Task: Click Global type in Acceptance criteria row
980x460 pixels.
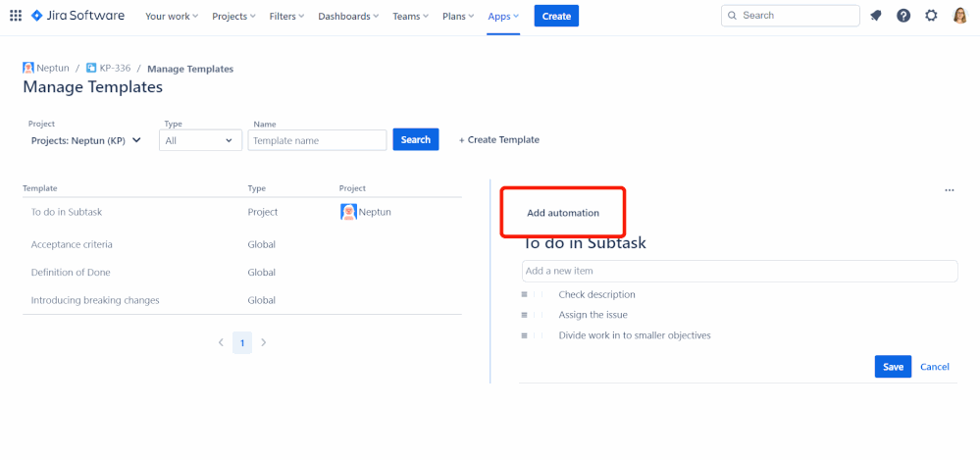Action: (x=261, y=244)
